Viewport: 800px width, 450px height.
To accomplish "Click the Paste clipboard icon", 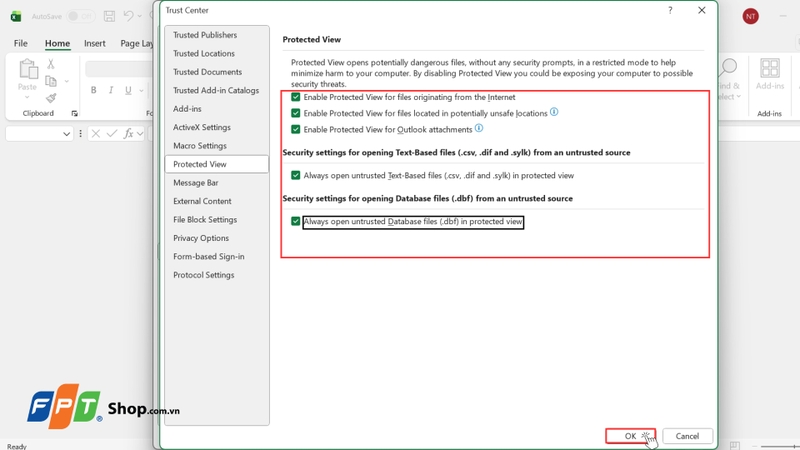I will coord(28,69).
